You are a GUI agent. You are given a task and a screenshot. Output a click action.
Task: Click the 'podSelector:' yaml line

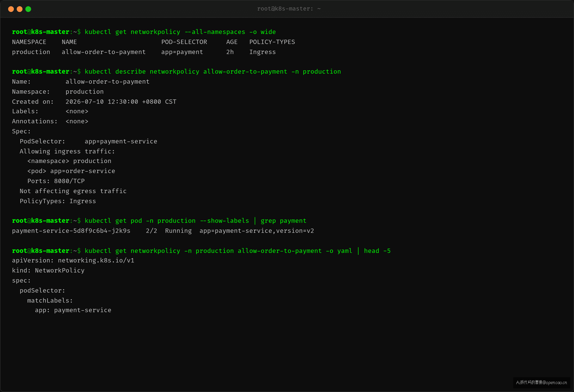[x=43, y=291]
